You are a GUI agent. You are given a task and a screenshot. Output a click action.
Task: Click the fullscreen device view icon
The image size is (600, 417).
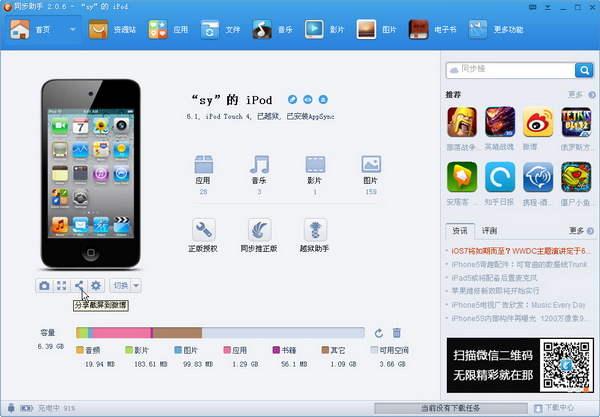61,285
